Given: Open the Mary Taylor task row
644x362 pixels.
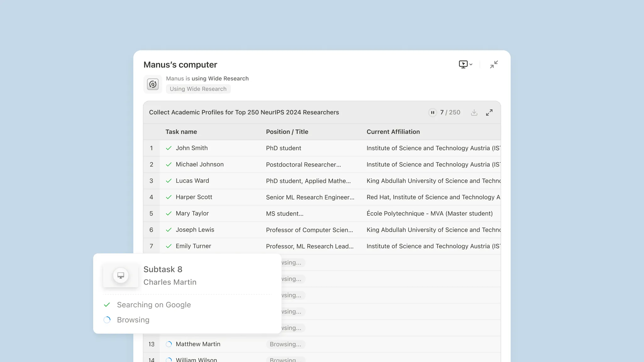Looking at the screenshot, I should (322, 213).
